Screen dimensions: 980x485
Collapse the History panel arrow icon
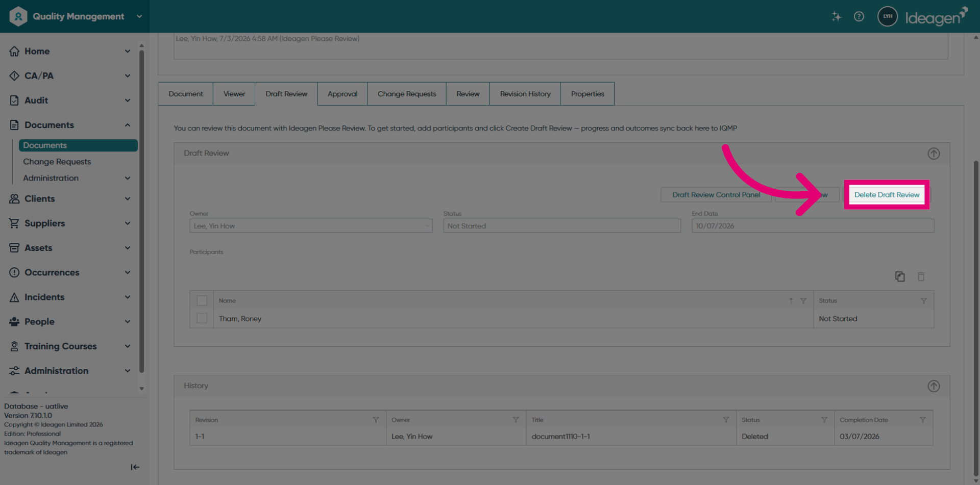(x=934, y=386)
